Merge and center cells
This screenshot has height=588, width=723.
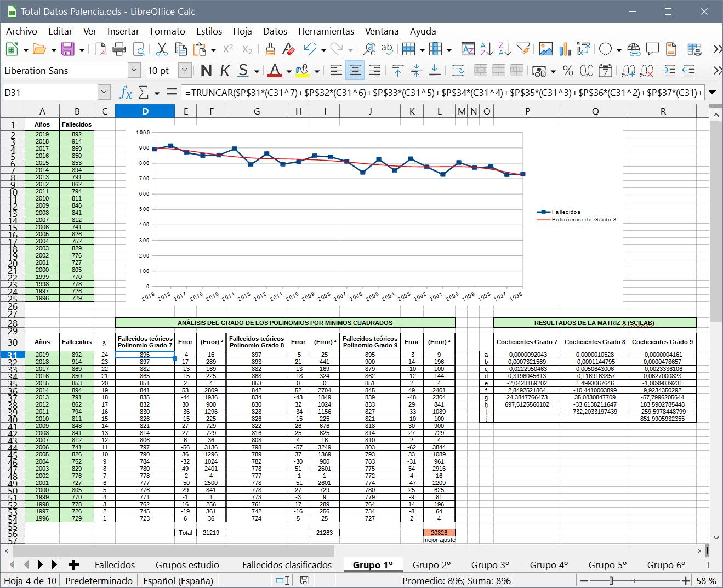click(x=481, y=71)
